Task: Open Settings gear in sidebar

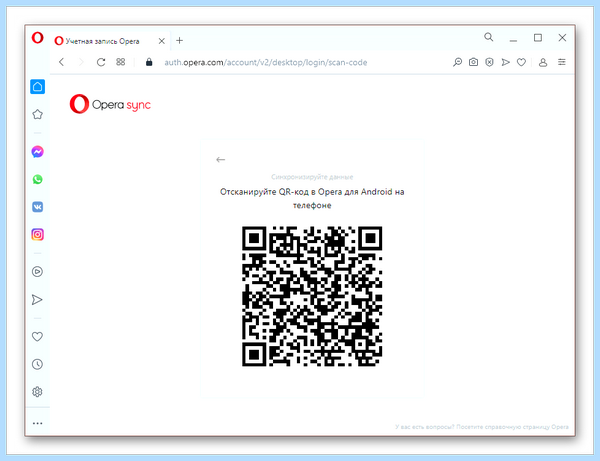Action: coord(37,392)
